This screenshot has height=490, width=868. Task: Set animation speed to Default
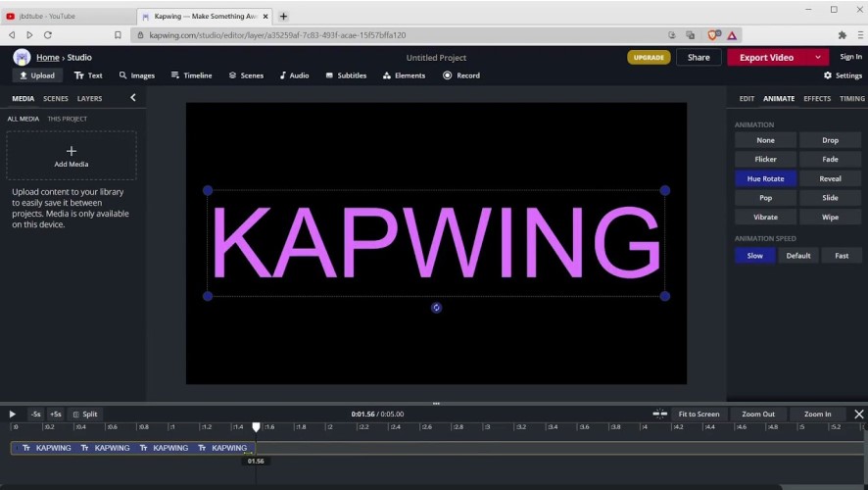coord(797,255)
